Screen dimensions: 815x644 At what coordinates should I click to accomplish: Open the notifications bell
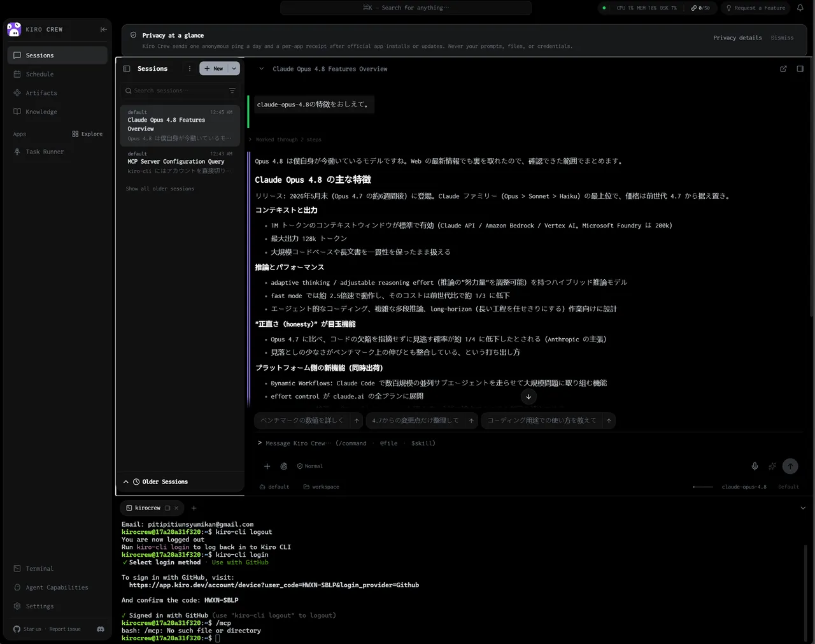(800, 8)
